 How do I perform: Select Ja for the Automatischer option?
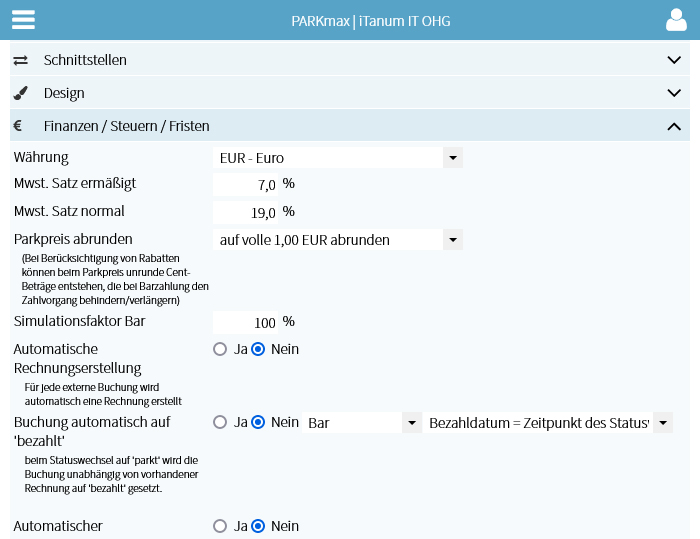220,526
